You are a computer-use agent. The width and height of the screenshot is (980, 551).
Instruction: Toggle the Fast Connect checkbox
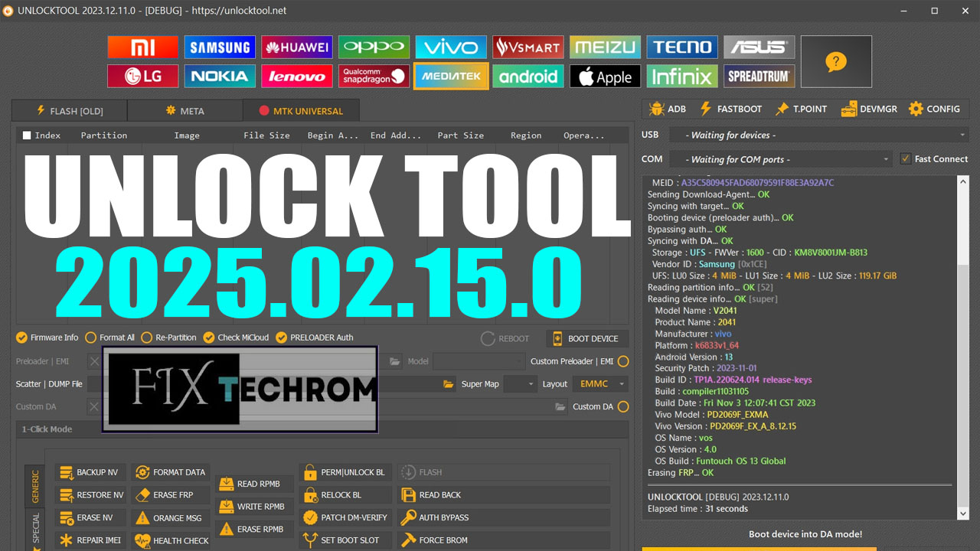(x=906, y=159)
